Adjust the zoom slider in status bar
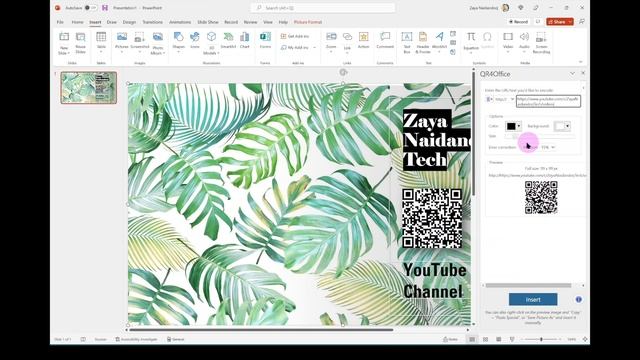Screen dimensions: 640x360 click(x=541, y=339)
